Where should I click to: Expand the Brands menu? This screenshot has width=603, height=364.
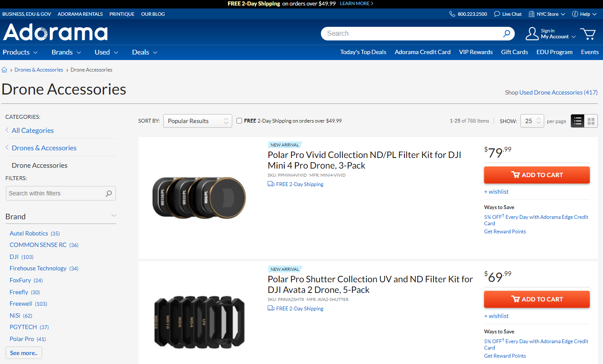66,52
